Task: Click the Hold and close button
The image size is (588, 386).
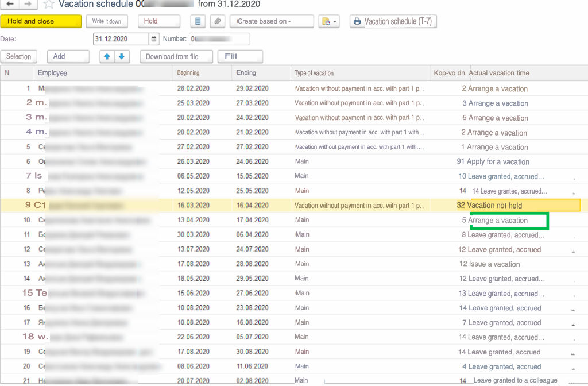Action: pos(41,21)
